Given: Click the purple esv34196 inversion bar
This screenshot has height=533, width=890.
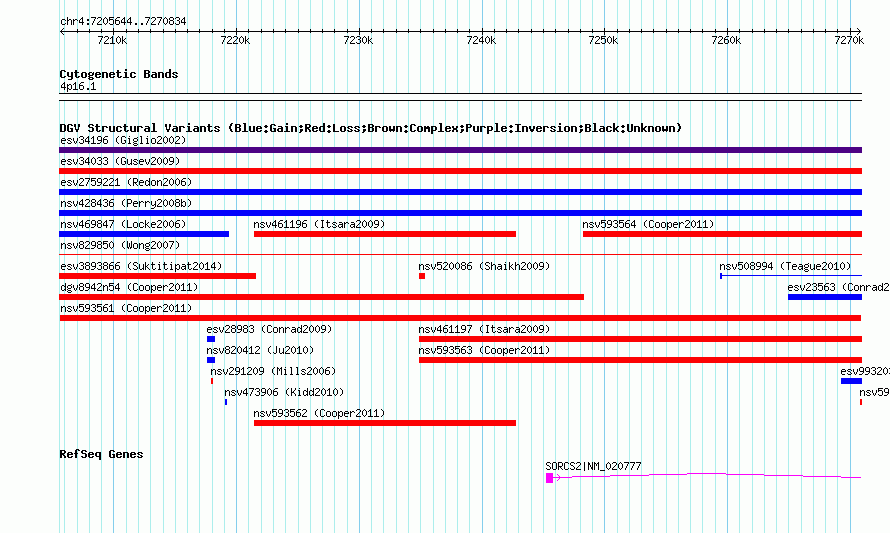Looking at the screenshot, I should [x=460, y=150].
